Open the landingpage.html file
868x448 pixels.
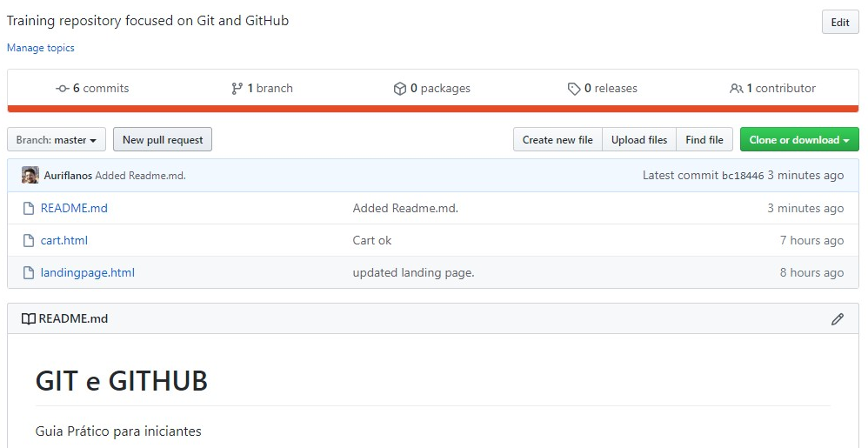click(x=88, y=272)
